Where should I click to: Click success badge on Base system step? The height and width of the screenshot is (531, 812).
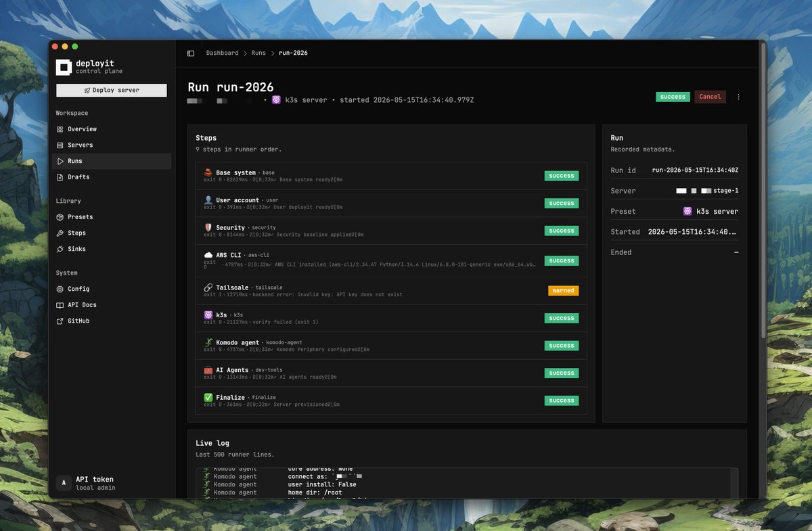(562, 176)
